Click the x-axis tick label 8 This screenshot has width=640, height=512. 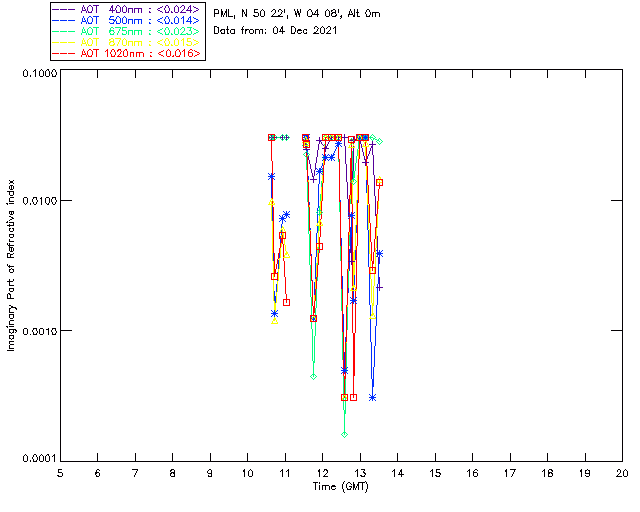pyautogui.click(x=173, y=473)
